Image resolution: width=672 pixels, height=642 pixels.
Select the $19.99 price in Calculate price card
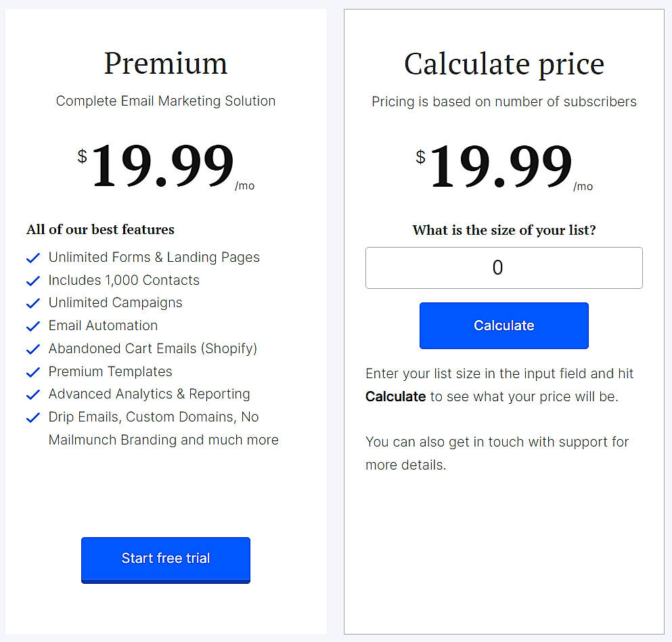point(501,164)
